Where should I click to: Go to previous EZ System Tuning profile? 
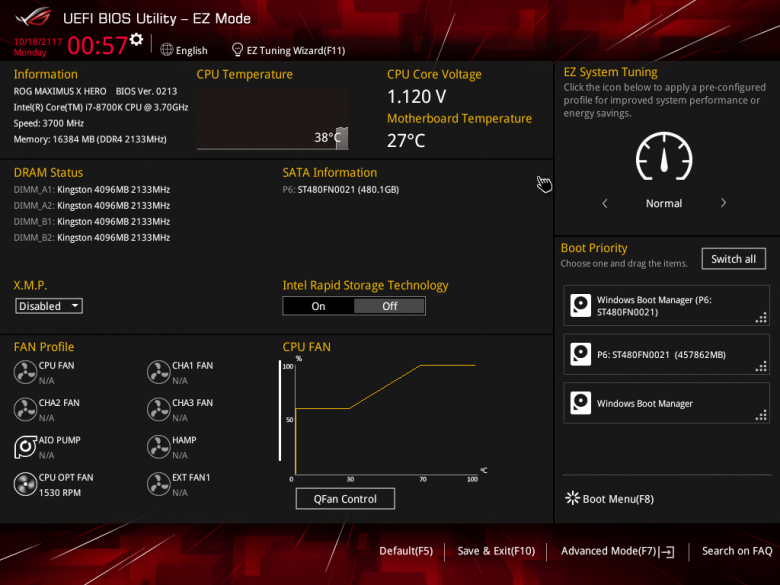point(605,203)
